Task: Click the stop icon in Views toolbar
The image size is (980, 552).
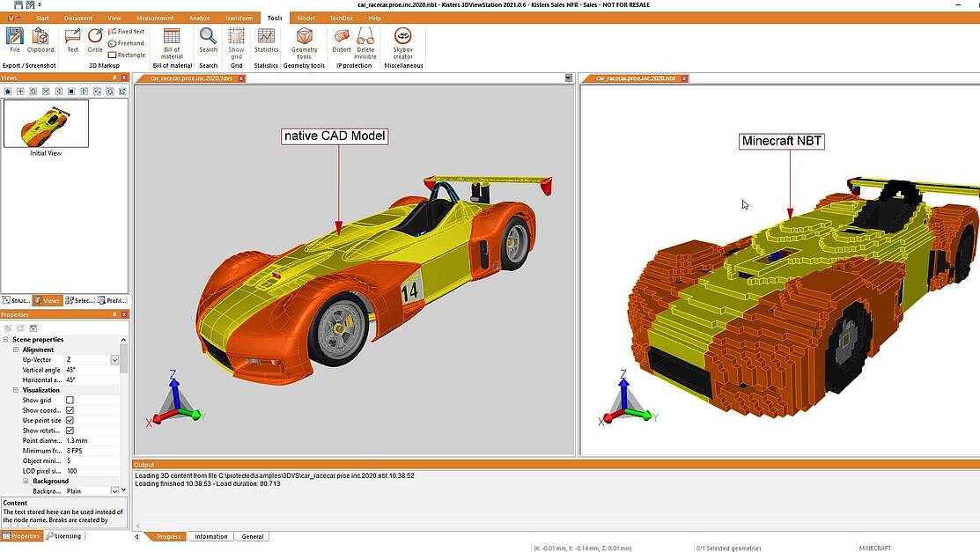Action: [x=71, y=92]
